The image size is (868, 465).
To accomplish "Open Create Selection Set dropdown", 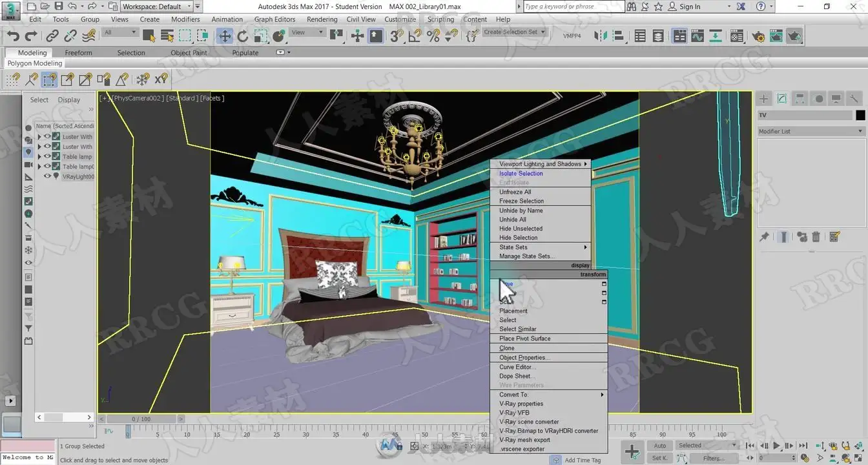I will click(x=515, y=32).
